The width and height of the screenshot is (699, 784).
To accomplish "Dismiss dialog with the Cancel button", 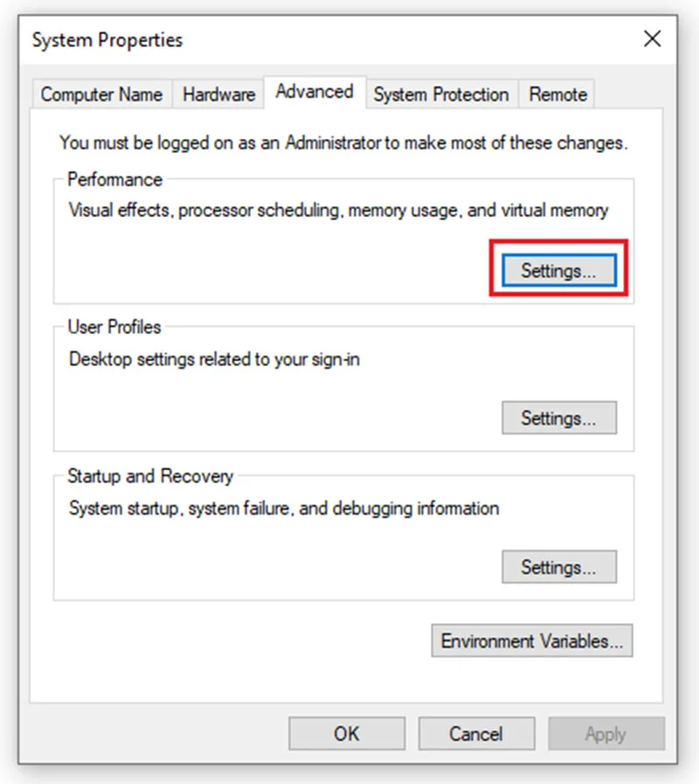I will (476, 733).
